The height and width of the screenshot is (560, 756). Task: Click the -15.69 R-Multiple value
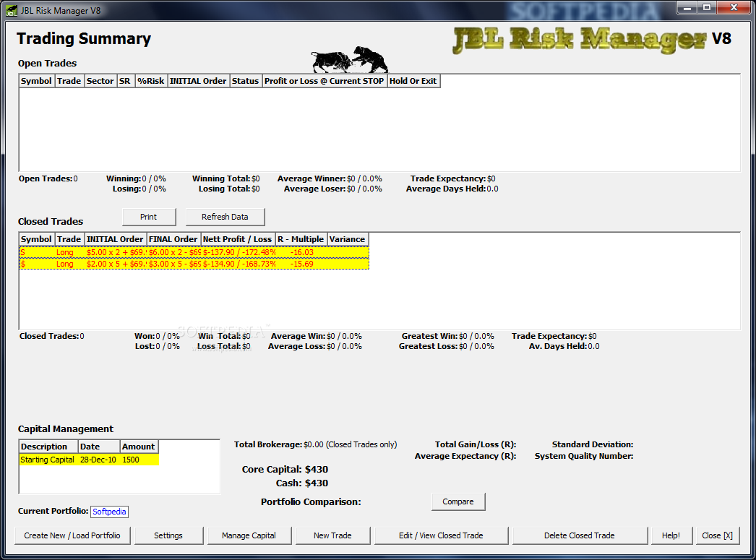[302, 264]
